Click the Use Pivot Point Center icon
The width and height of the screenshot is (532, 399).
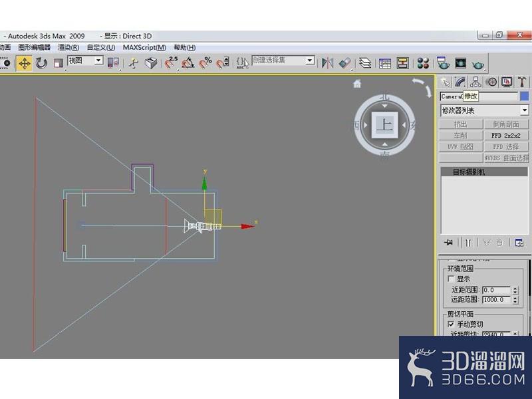click(113, 63)
